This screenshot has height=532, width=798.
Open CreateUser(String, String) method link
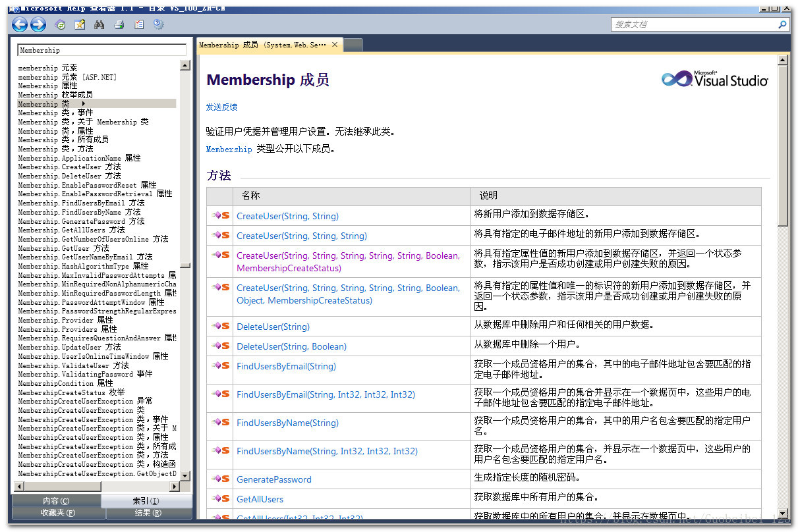coord(287,216)
